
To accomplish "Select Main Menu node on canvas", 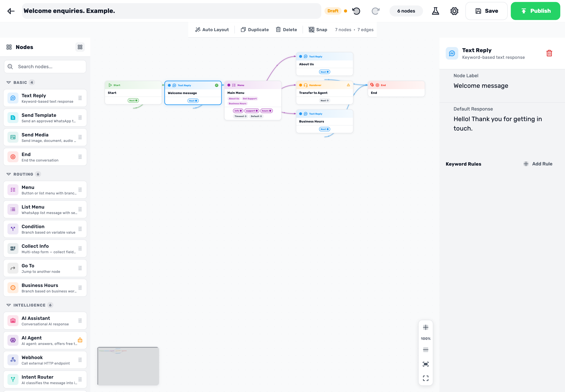I will (x=253, y=101).
